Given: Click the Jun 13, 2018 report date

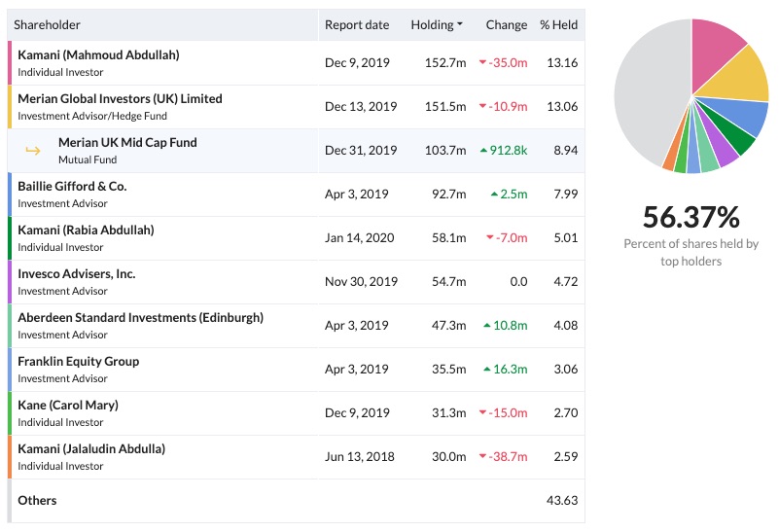Looking at the screenshot, I should pos(359,456).
